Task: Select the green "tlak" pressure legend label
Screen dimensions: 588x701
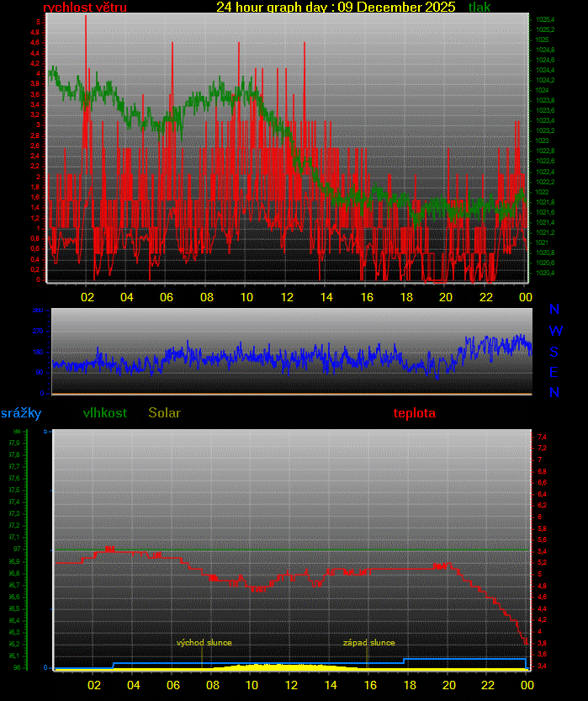Action: (479, 7)
